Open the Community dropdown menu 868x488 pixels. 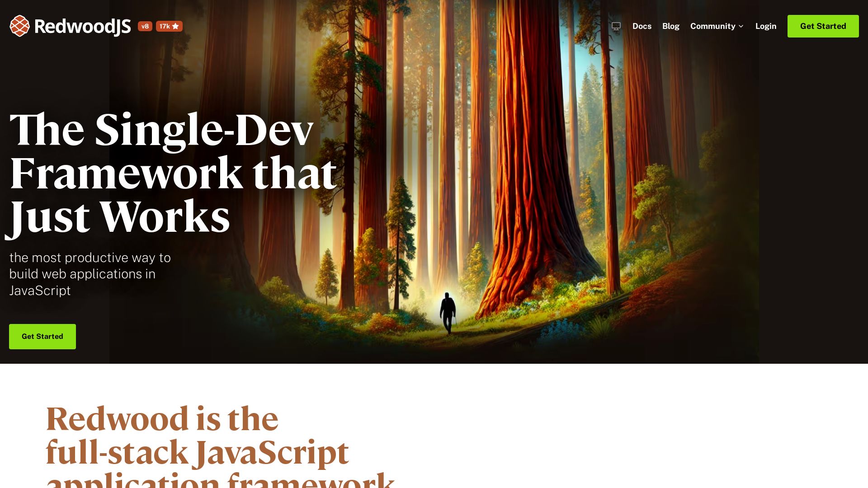(x=712, y=26)
